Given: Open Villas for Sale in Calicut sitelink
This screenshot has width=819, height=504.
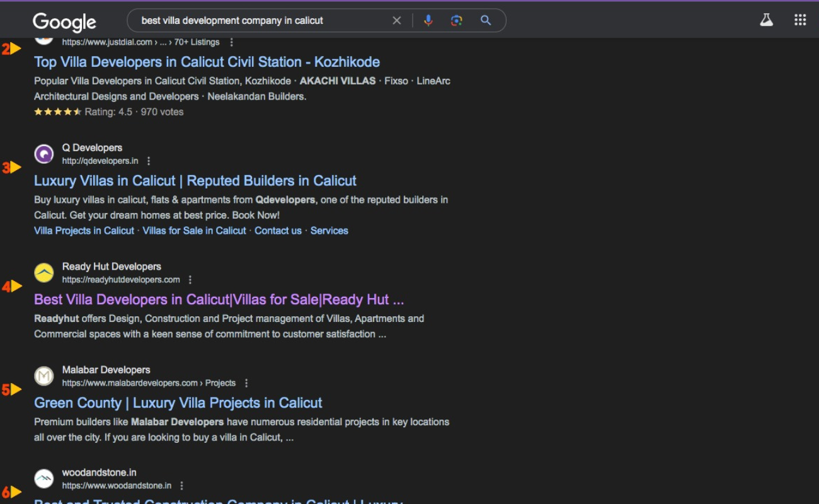Looking at the screenshot, I should [x=194, y=231].
